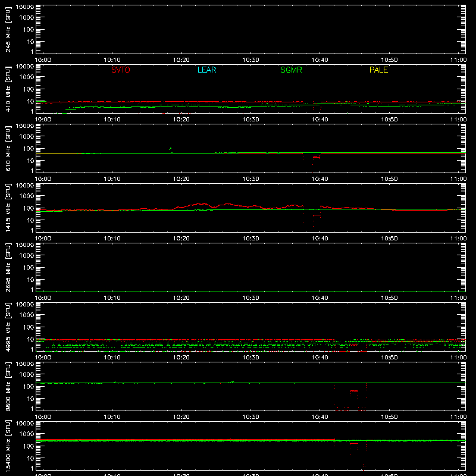Select the 15400 MHz [SFU] axis label

[8, 446]
